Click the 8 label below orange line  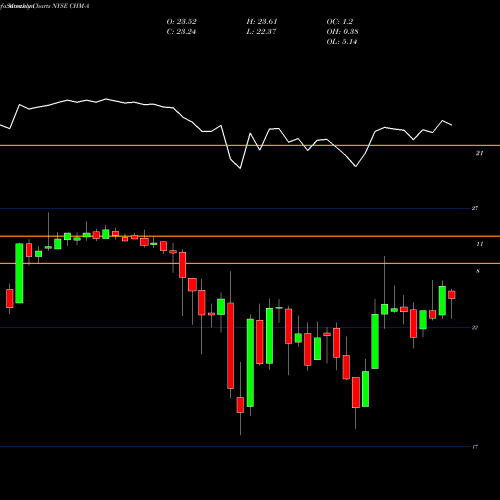[x=478, y=271]
